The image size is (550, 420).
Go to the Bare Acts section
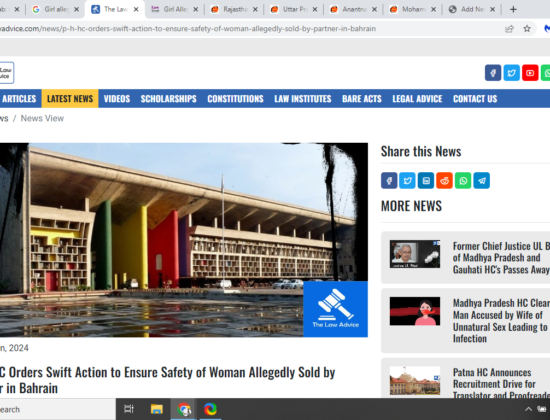click(362, 99)
